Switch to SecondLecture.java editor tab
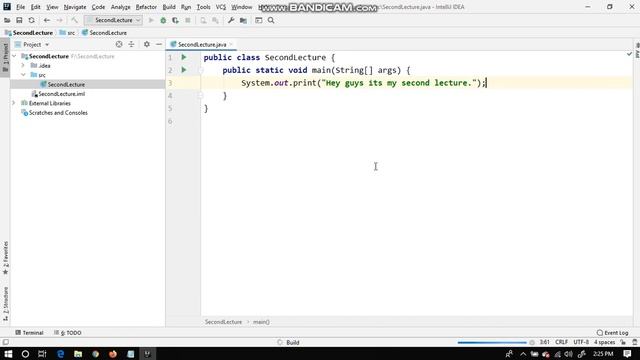640x360 pixels. 202,44
